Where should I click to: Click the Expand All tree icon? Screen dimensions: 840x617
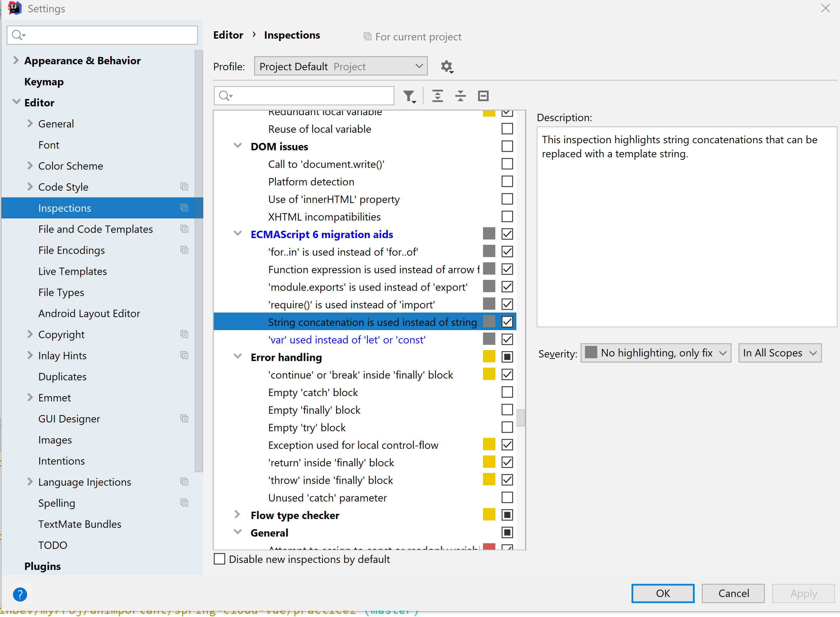(x=437, y=96)
